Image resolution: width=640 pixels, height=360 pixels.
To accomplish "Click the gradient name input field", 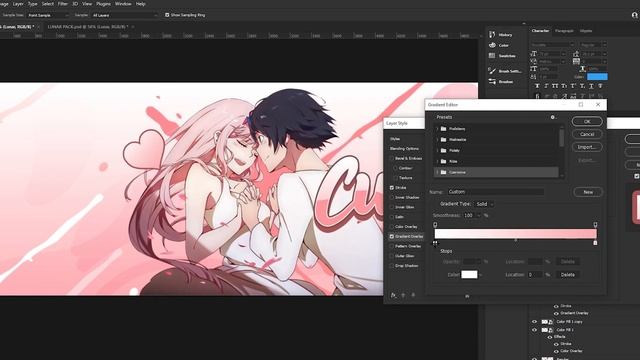I will click(x=496, y=192).
